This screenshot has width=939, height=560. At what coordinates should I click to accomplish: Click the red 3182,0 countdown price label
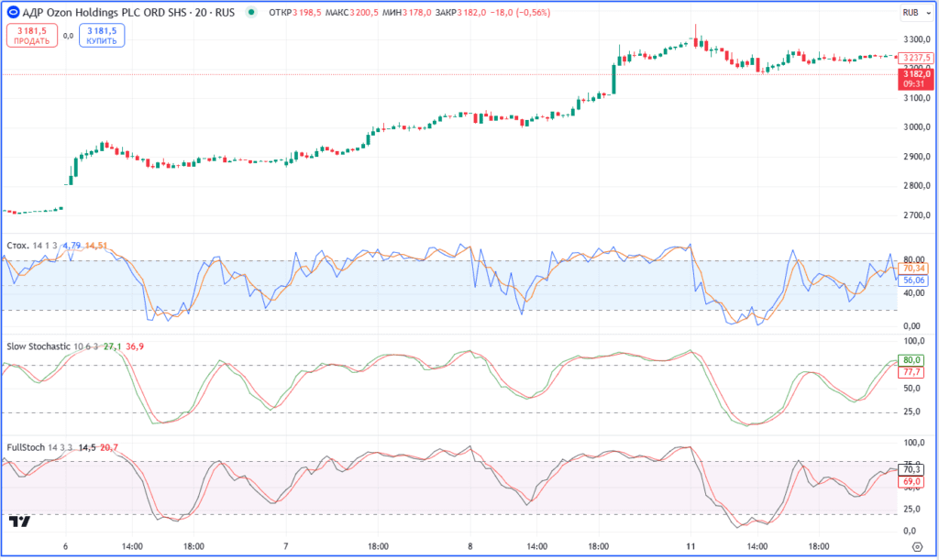coord(916,79)
